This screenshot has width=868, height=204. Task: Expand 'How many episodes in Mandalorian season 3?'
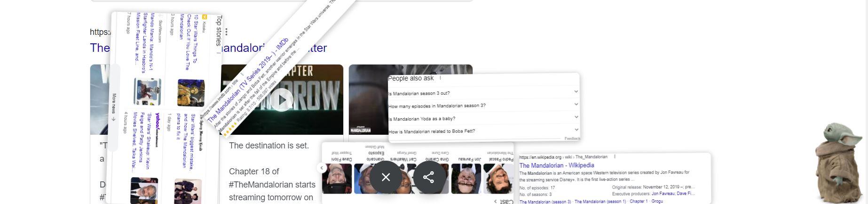pyautogui.click(x=483, y=106)
